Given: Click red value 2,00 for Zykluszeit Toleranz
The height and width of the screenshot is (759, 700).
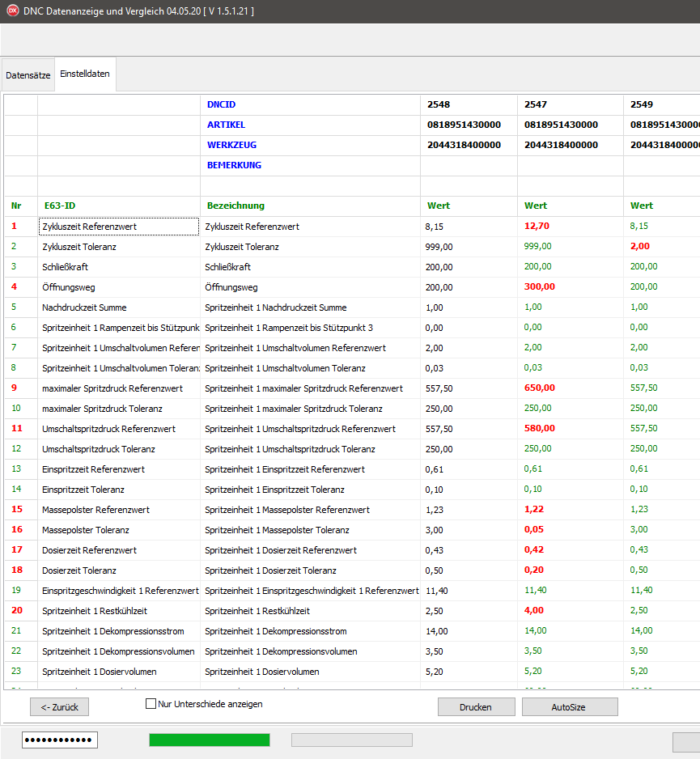Looking at the screenshot, I should pyautogui.click(x=640, y=246).
